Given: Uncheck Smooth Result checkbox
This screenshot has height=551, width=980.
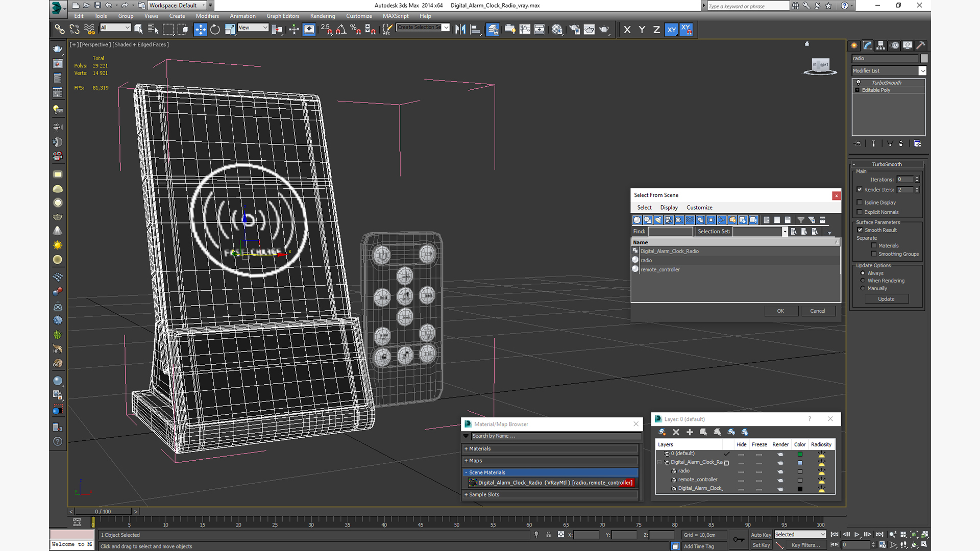Looking at the screenshot, I should [x=860, y=230].
